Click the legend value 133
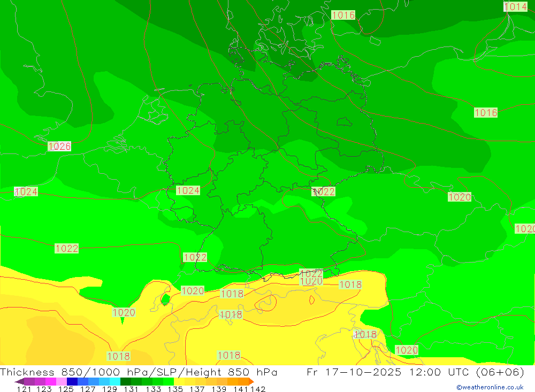Viewport: 535px width, 392px height. 153,389
